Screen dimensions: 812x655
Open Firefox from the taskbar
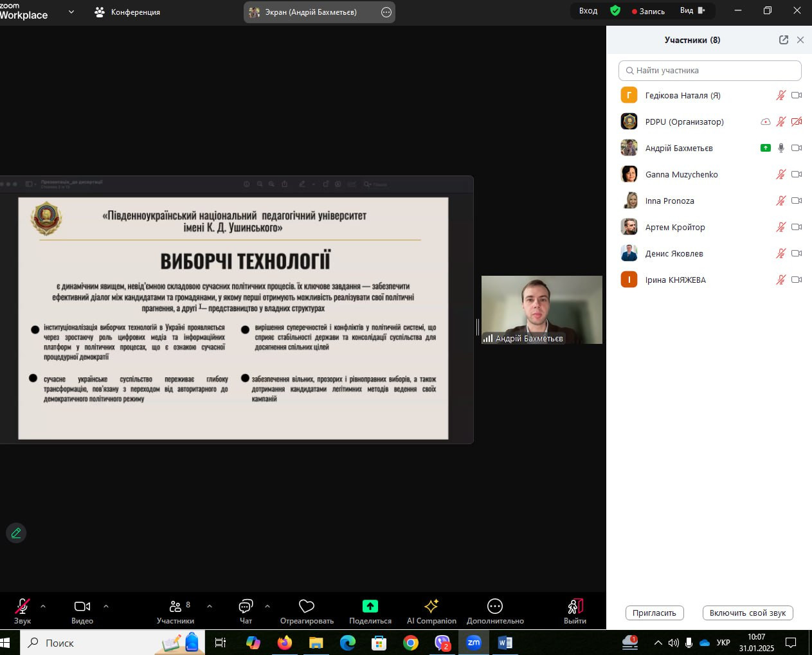(x=284, y=642)
